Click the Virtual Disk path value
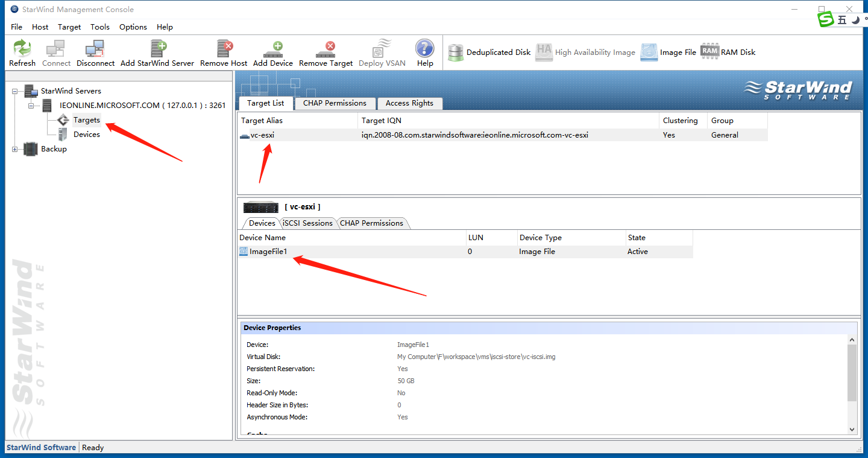Image resolution: width=868 pixels, height=458 pixels. pos(476,357)
